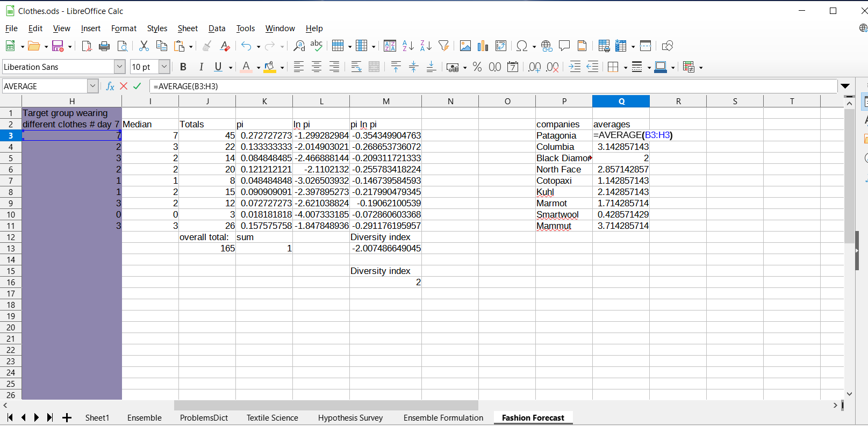Open the Function Wizard

click(110, 86)
